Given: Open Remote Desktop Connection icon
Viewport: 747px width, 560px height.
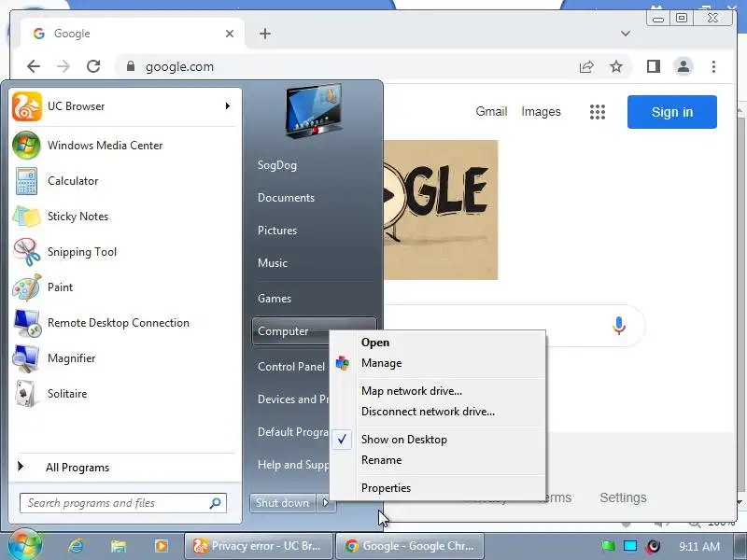Looking at the screenshot, I should [26, 323].
